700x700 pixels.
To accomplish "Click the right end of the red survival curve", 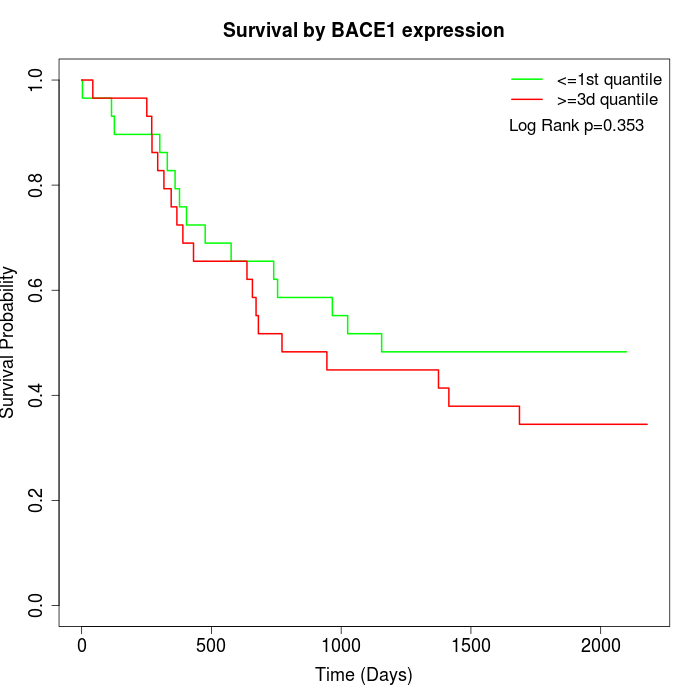I will pyautogui.click(x=647, y=424).
